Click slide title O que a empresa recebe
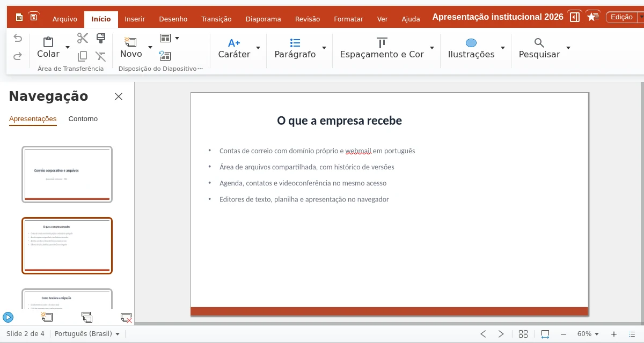 (339, 121)
